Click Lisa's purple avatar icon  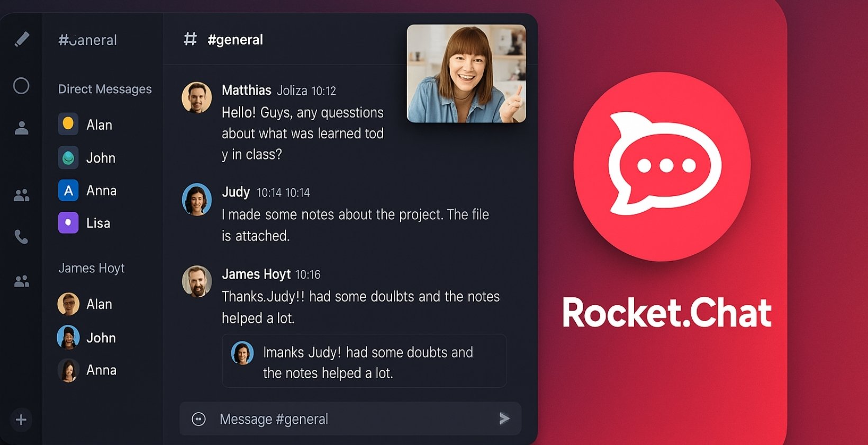68,222
